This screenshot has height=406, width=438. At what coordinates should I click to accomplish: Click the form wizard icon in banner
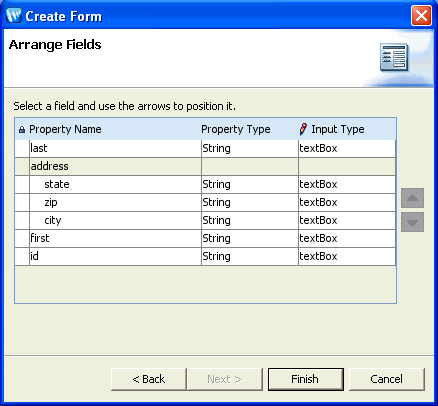(x=394, y=57)
